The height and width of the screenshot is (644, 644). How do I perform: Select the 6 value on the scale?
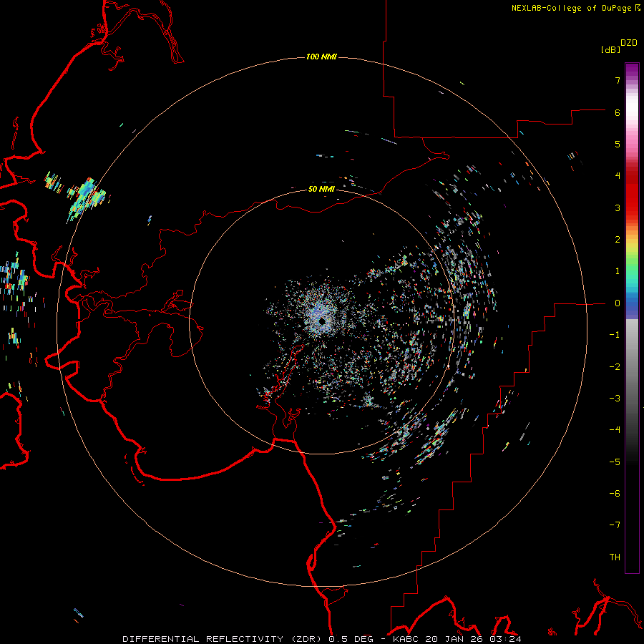(x=618, y=112)
